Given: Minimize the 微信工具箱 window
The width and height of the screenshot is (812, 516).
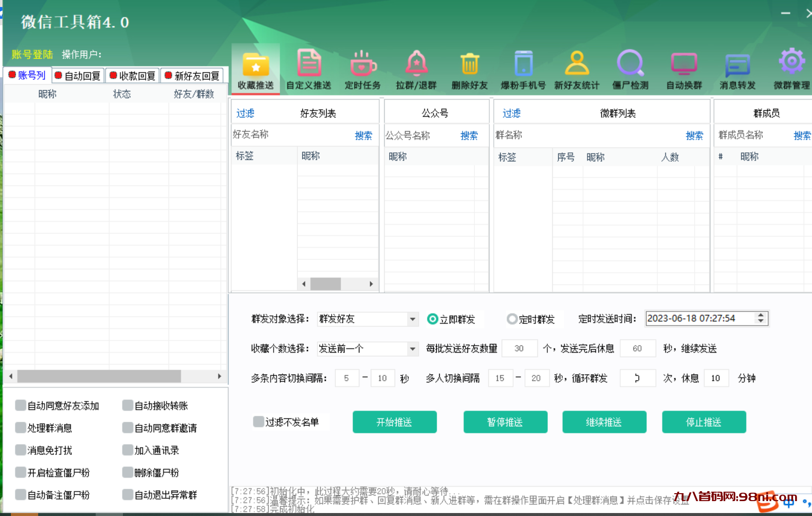Looking at the screenshot, I should [x=786, y=13].
